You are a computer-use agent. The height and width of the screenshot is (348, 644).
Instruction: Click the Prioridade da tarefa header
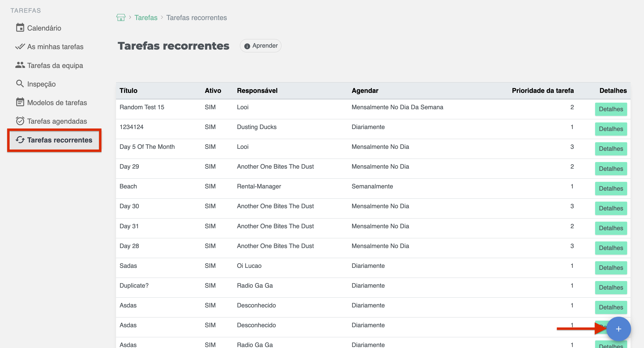pos(543,90)
